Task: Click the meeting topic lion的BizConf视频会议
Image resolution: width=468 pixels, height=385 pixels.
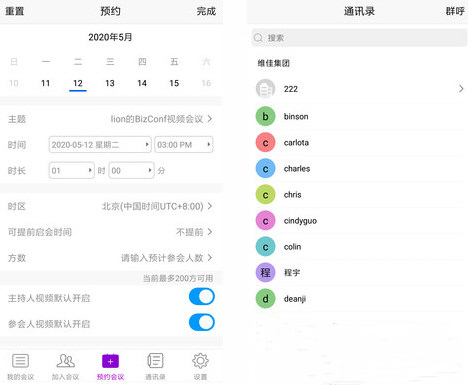Action: point(157,119)
